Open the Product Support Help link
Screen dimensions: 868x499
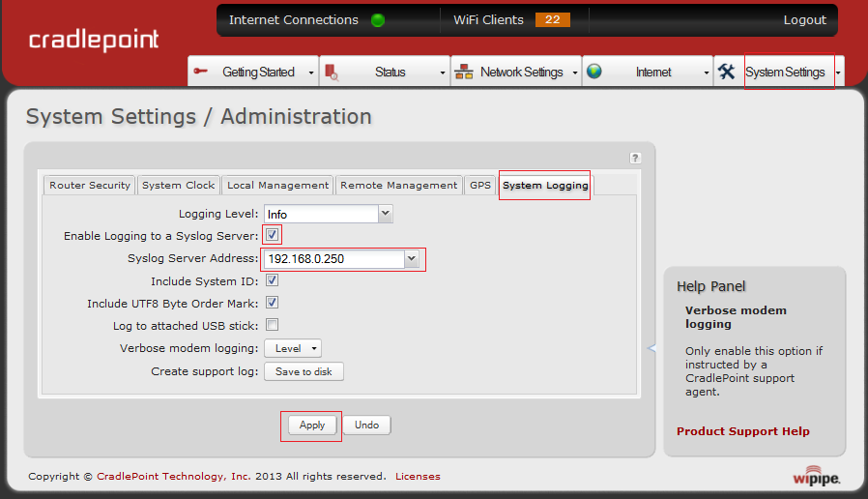tap(742, 431)
